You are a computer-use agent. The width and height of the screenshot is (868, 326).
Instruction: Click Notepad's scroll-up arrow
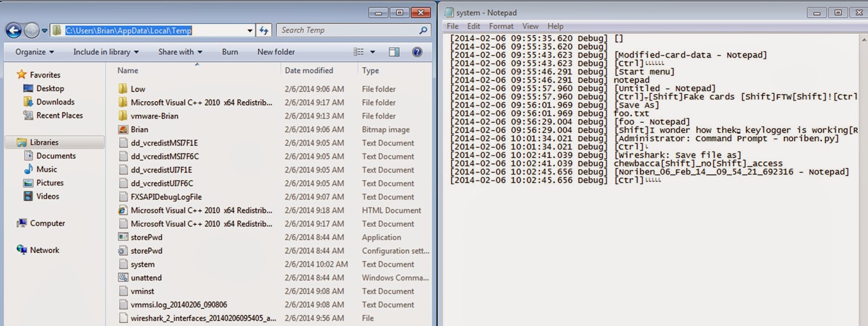pos(863,40)
